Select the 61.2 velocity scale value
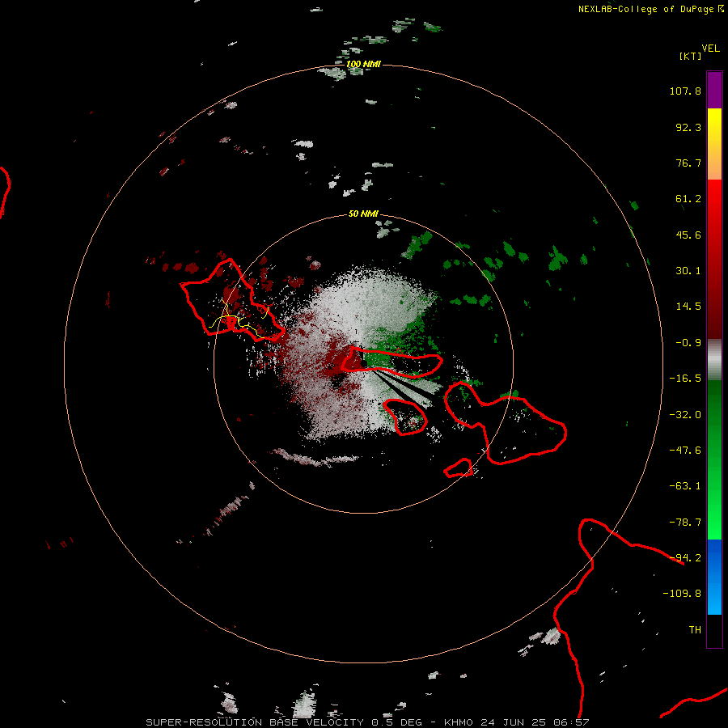The height and width of the screenshot is (728, 728). 688,199
